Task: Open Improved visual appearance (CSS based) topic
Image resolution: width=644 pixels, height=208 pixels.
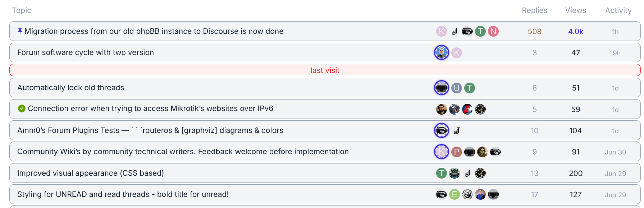Action: 91,173
